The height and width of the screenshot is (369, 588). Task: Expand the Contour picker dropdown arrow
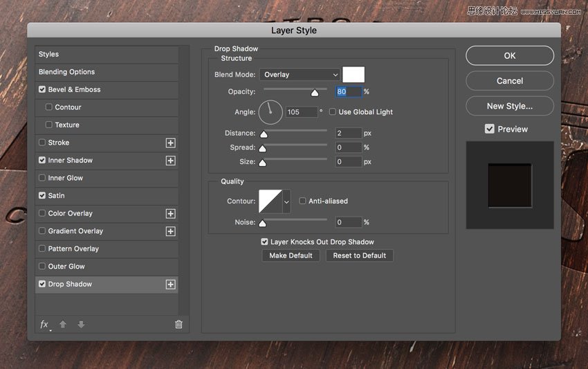click(286, 201)
